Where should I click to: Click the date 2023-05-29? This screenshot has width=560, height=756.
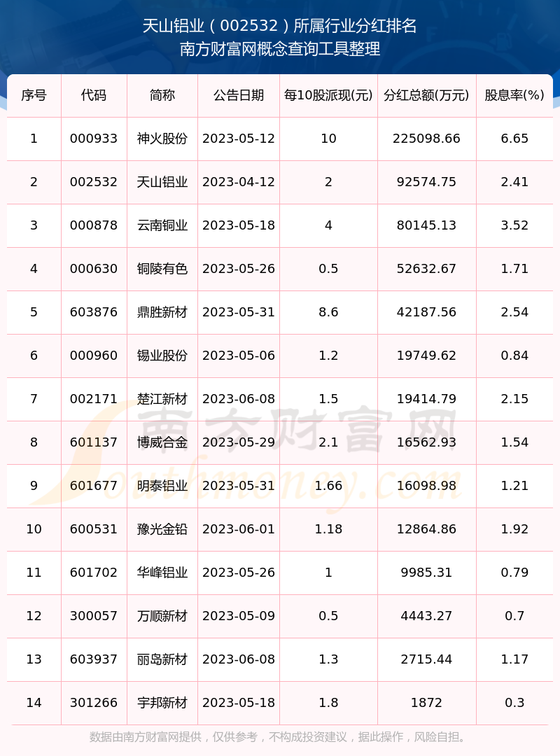tap(239, 442)
